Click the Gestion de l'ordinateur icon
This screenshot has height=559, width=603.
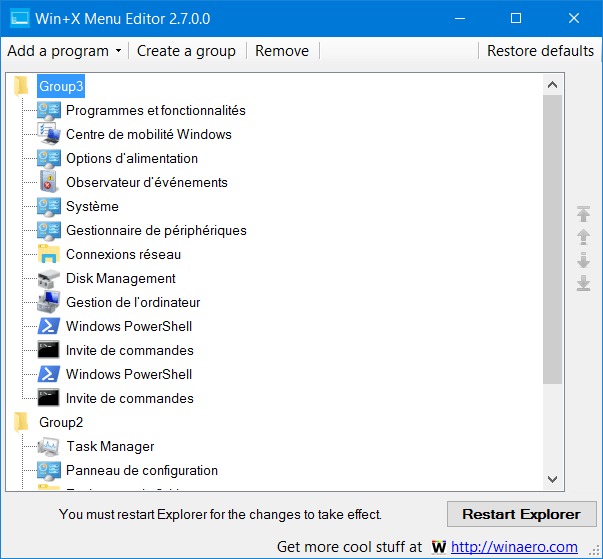tap(49, 302)
